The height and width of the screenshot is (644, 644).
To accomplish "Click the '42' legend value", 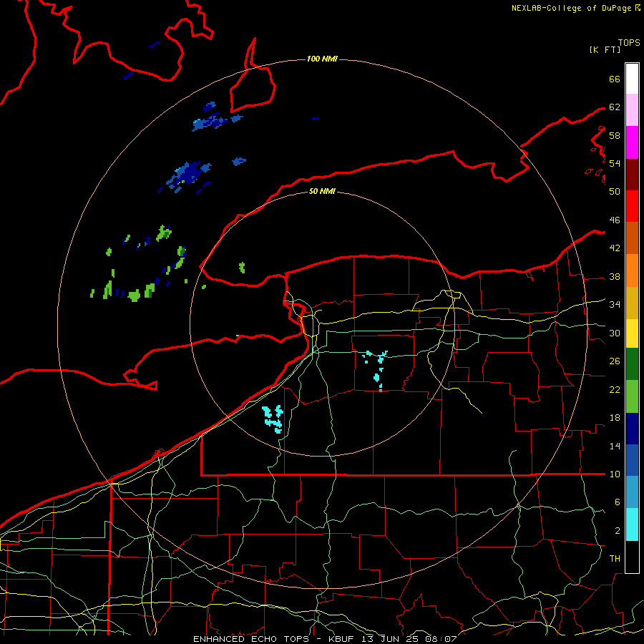I will pos(615,248).
